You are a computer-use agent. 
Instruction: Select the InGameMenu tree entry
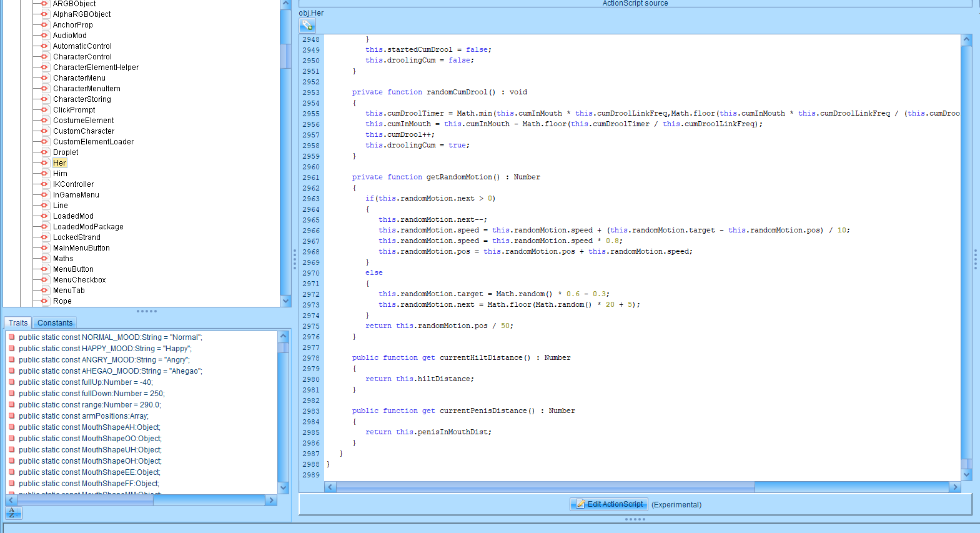tap(76, 195)
